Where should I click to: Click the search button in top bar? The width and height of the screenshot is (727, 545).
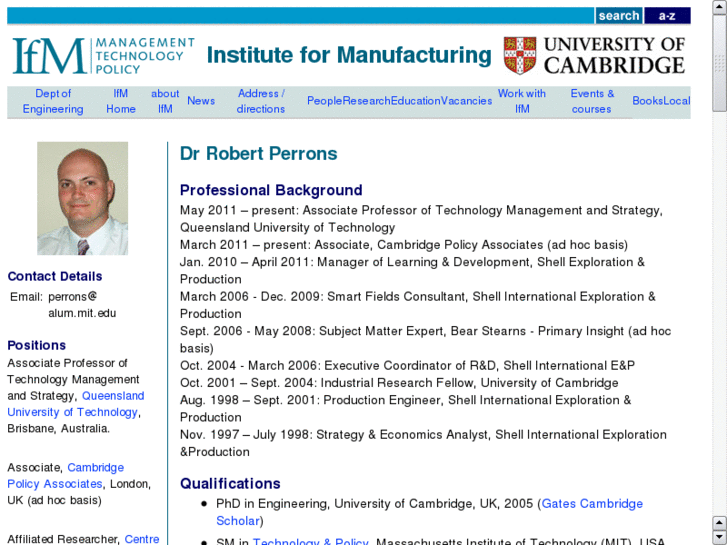(x=619, y=16)
